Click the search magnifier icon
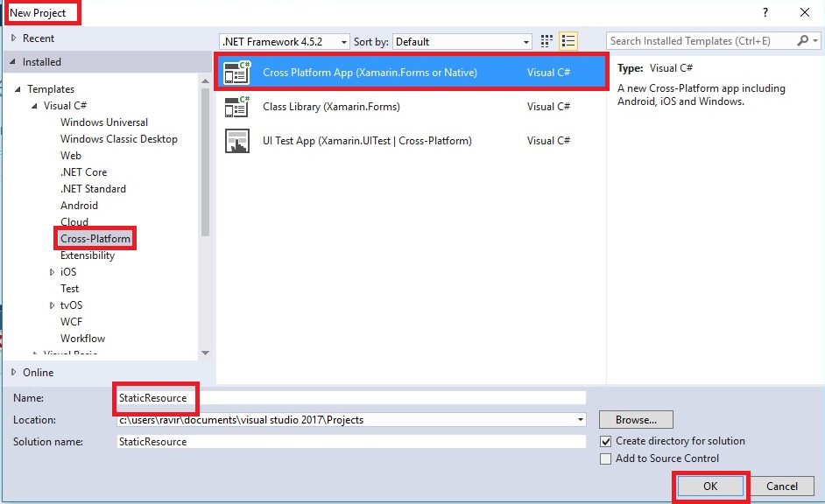 point(803,40)
